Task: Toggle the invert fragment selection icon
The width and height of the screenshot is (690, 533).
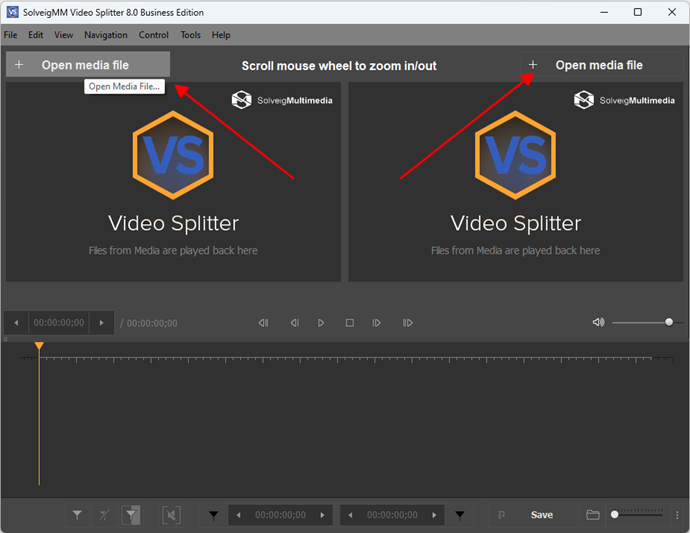Action: point(131,515)
